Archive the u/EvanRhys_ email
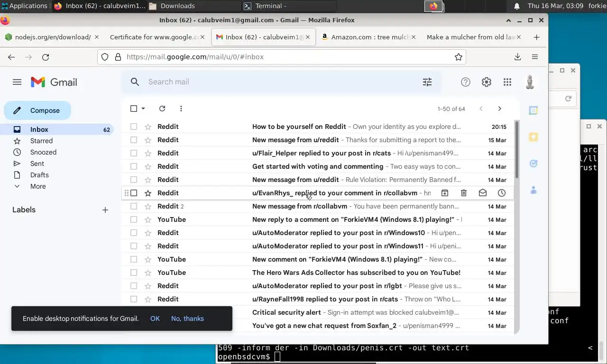The height and width of the screenshot is (364, 607). (445, 193)
